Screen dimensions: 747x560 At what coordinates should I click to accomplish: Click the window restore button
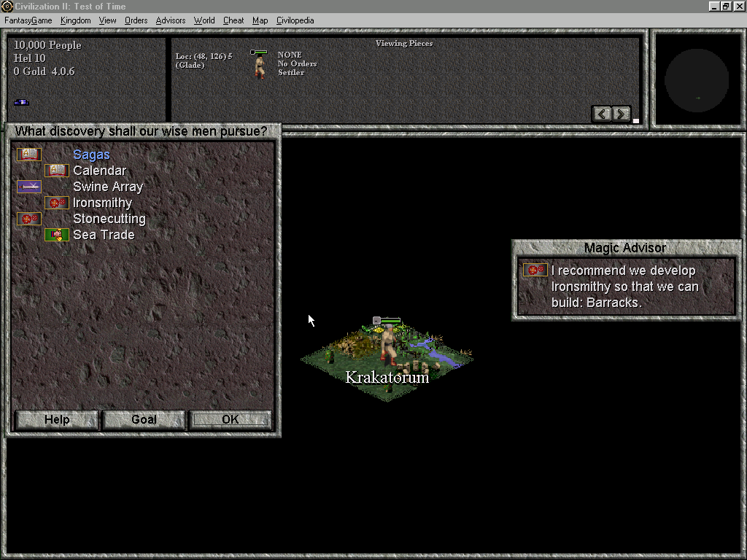(x=726, y=6)
